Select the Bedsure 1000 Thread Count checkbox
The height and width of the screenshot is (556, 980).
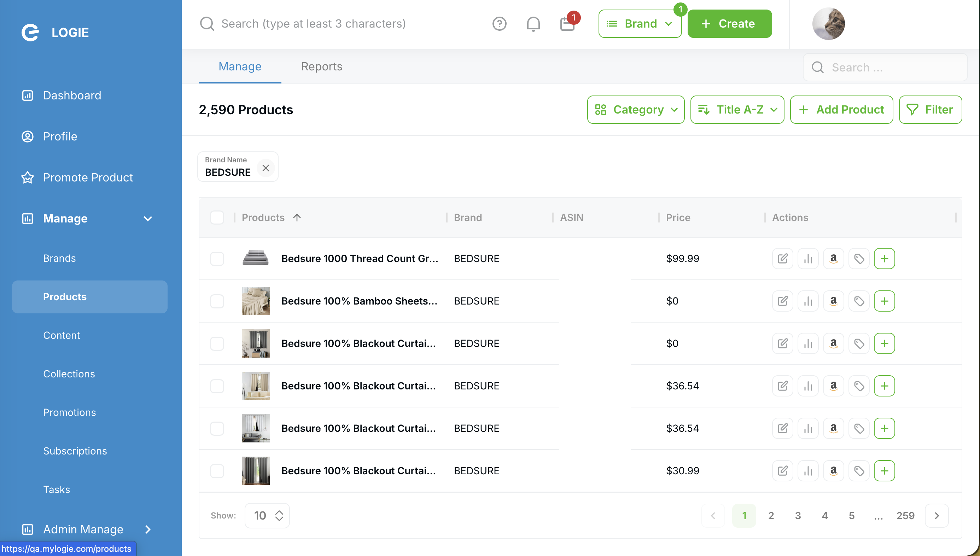pos(217,259)
